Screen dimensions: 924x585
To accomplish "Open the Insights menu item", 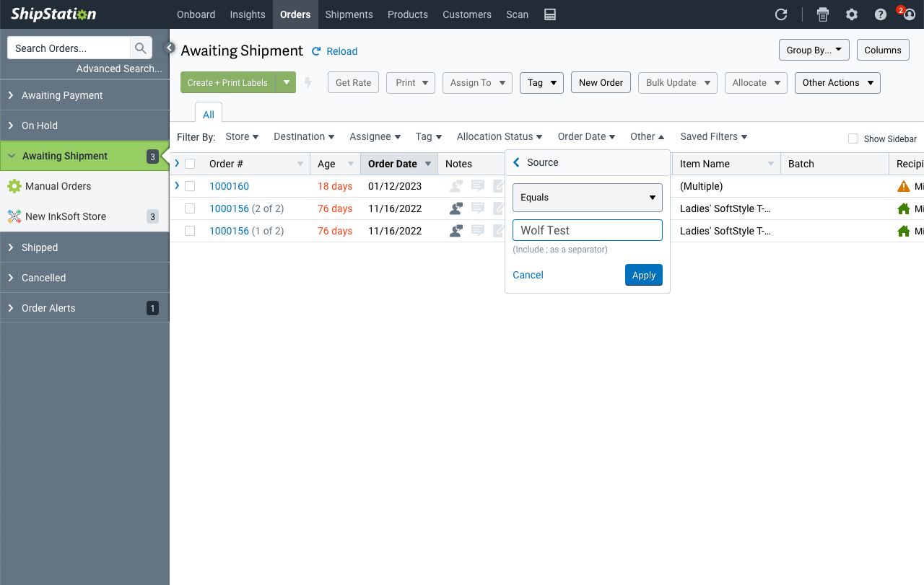I will [x=248, y=14].
